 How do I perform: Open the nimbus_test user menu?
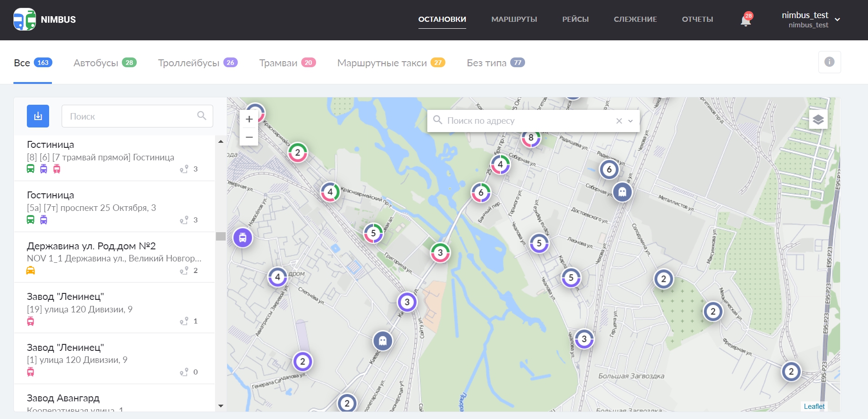point(811,19)
